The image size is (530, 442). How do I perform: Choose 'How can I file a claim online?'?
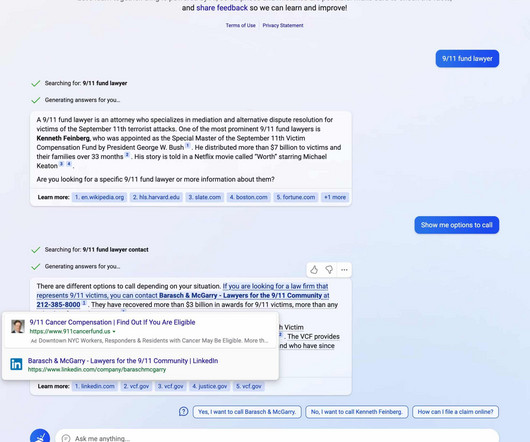[455, 412]
